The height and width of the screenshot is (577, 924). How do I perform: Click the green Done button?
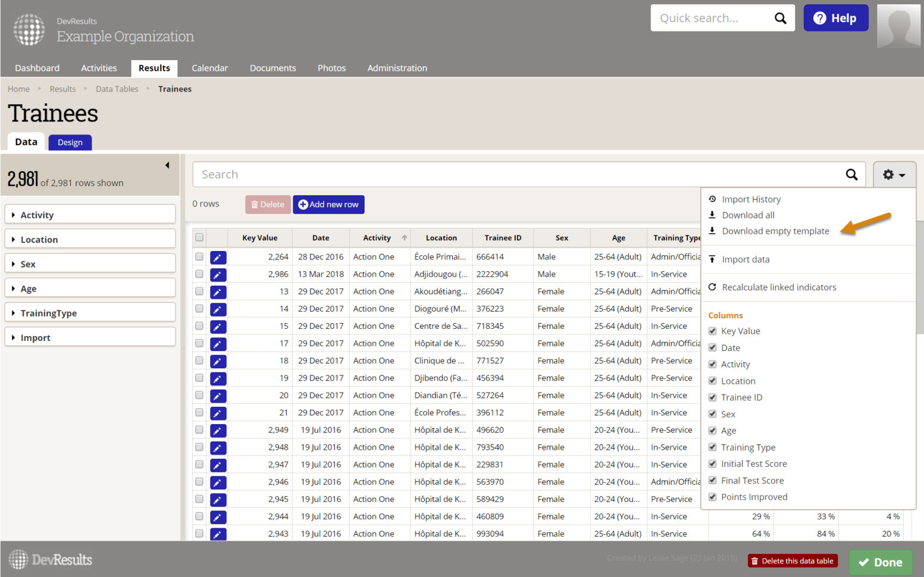point(881,562)
